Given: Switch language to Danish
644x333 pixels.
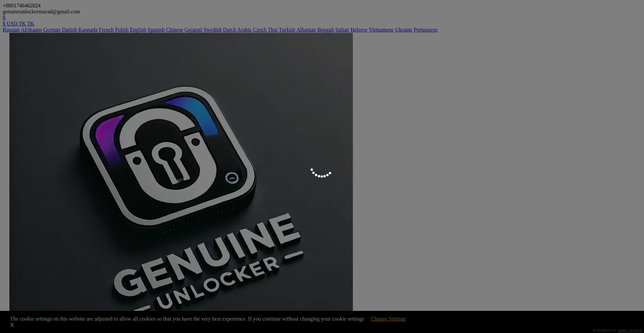Looking at the screenshot, I should 69,30.
